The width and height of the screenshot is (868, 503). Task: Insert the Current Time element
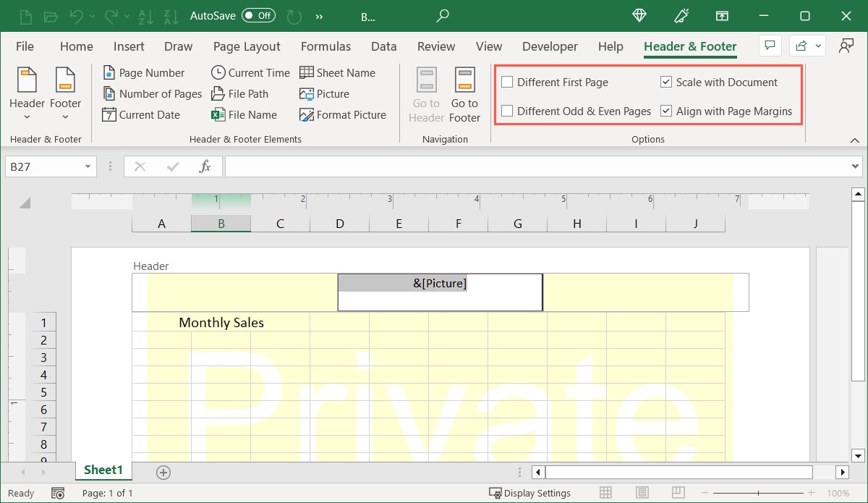pyautogui.click(x=250, y=72)
